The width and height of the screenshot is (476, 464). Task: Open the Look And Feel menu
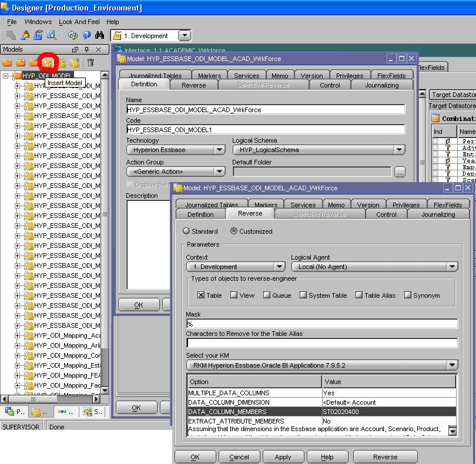[x=79, y=22]
